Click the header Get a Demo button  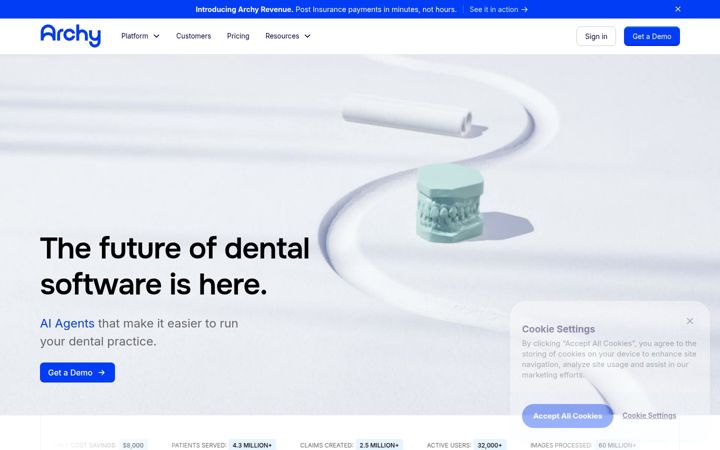click(652, 36)
